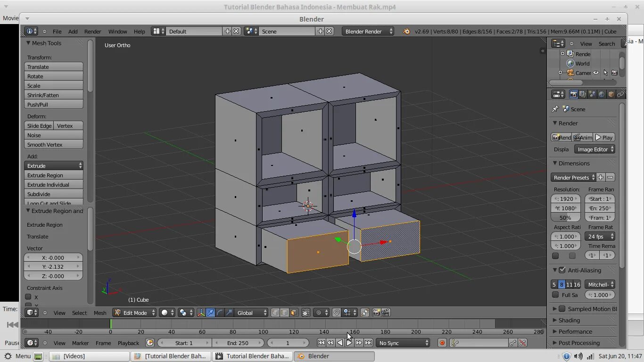Toggle Camera selectability arrow in outliner
This screenshot has height=362, width=644.
(x=605, y=73)
